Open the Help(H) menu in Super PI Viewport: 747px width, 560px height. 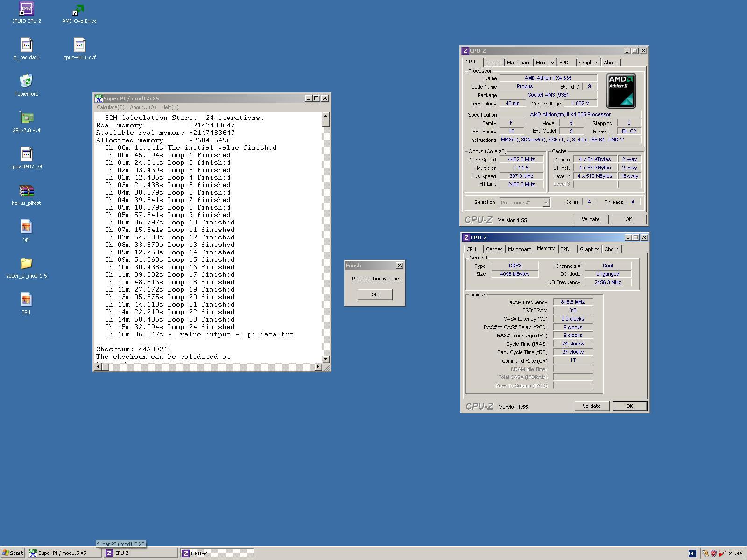tap(170, 107)
